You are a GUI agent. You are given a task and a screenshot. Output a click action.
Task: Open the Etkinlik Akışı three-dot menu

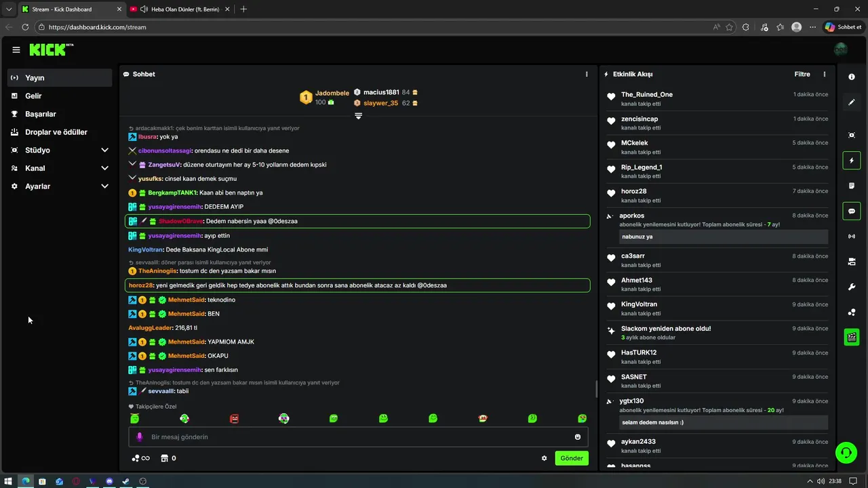click(825, 74)
